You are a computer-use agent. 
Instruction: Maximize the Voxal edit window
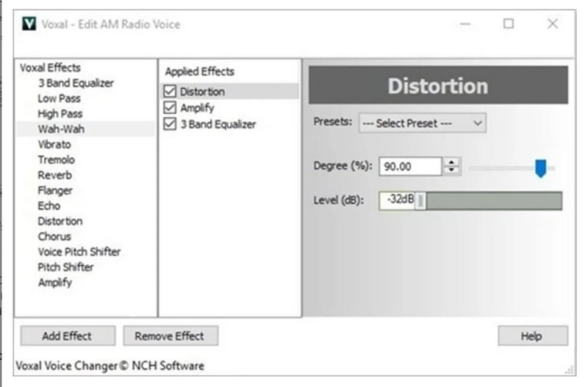coord(508,24)
